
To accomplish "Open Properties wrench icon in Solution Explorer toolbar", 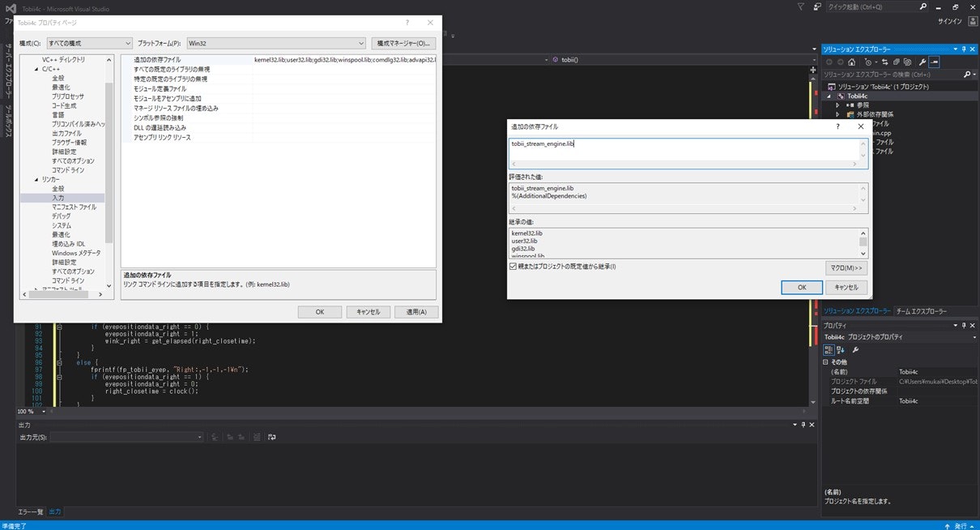I will click(x=922, y=62).
